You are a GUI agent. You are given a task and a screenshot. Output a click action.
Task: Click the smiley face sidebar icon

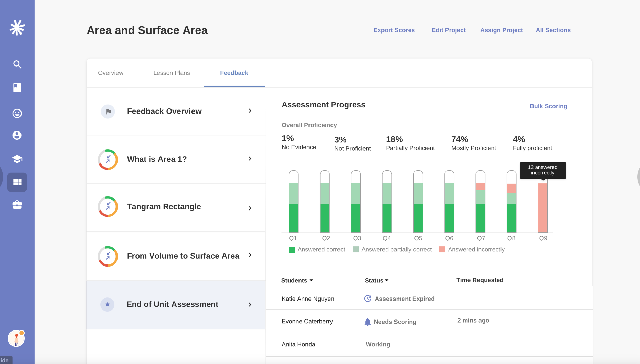click(17, 113)
